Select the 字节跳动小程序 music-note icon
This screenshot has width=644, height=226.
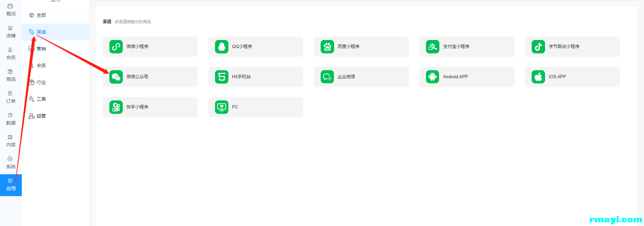coord(538,47)
